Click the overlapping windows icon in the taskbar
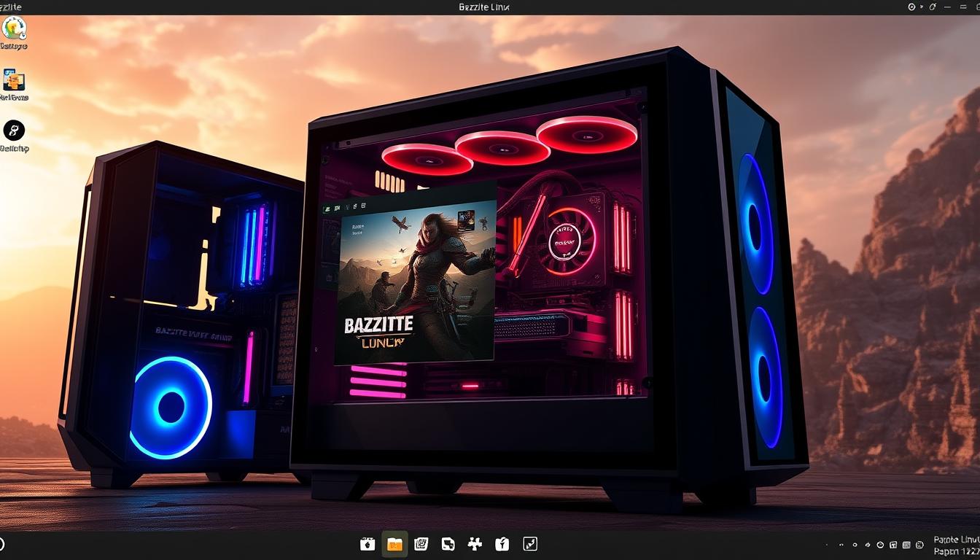This screenshot has width=980, height=560. pyautogui.click(x=448, y=544)
